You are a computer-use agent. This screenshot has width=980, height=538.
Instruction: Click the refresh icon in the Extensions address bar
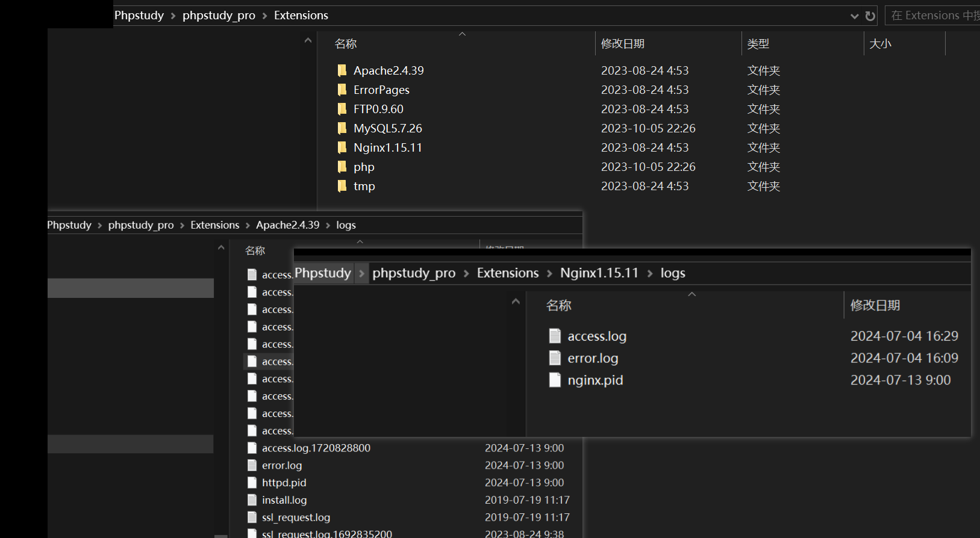pyautogui.click(x=870, y=16)
